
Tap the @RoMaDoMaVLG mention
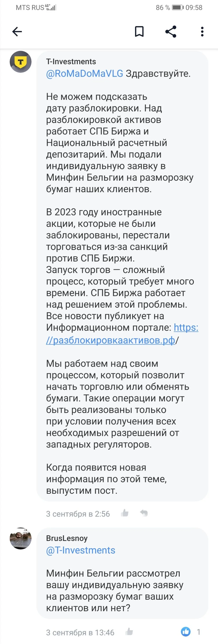click(85, 73)
